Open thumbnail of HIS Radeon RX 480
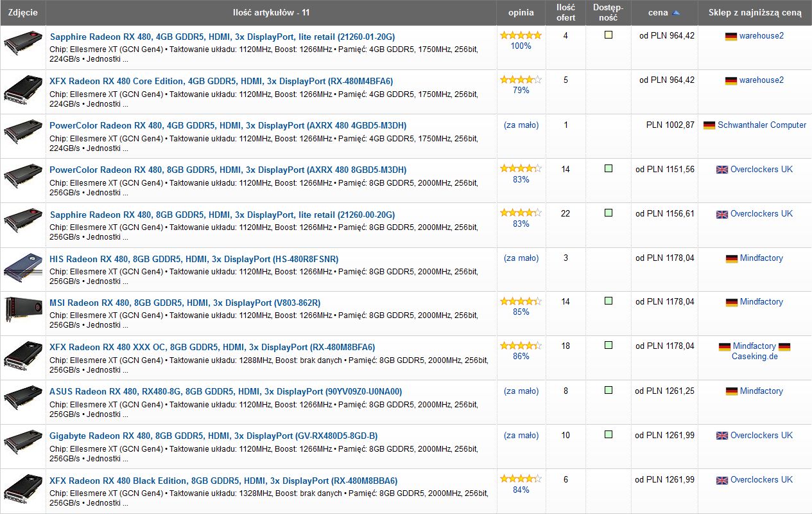The height and width of the screenshot is (514, 812). point(22,268)
